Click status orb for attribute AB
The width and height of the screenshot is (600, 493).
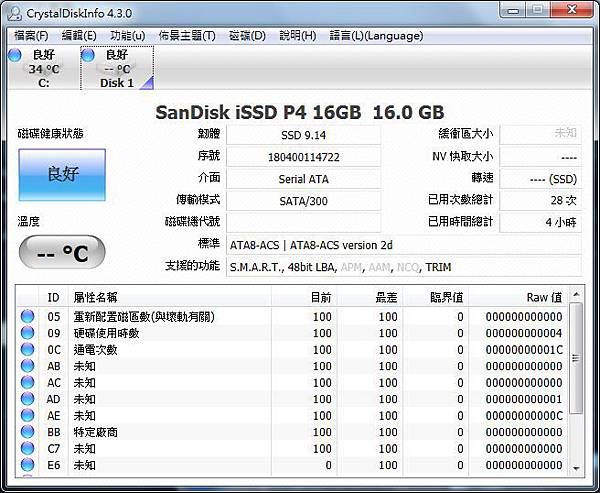[27, 366]
